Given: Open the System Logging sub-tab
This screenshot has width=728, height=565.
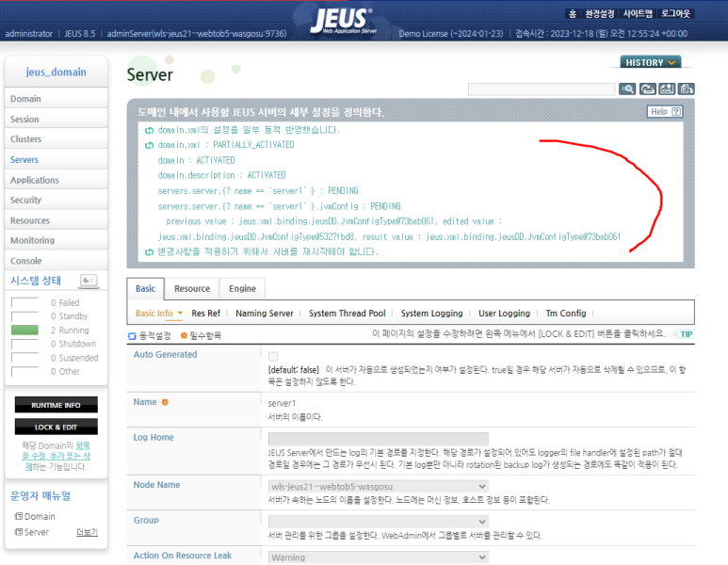Looking at the screenshot, I should pyautogui.click(x=431, y=314).
